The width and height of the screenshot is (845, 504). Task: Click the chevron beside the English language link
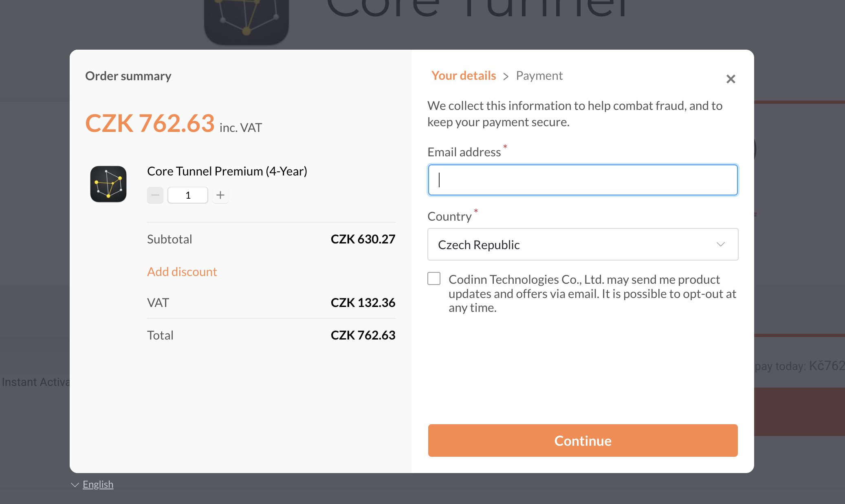(x=75, y=485)
